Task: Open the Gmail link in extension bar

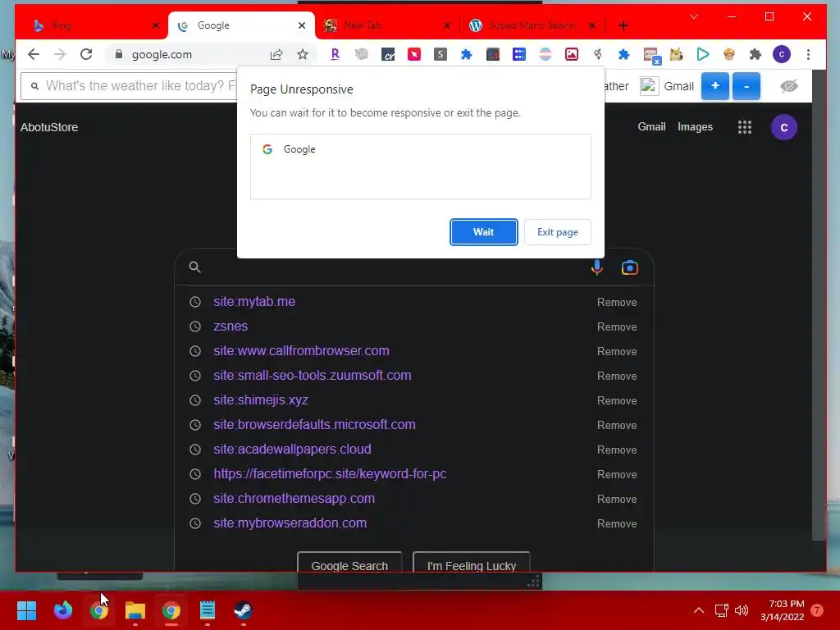Action: [678, 86]
